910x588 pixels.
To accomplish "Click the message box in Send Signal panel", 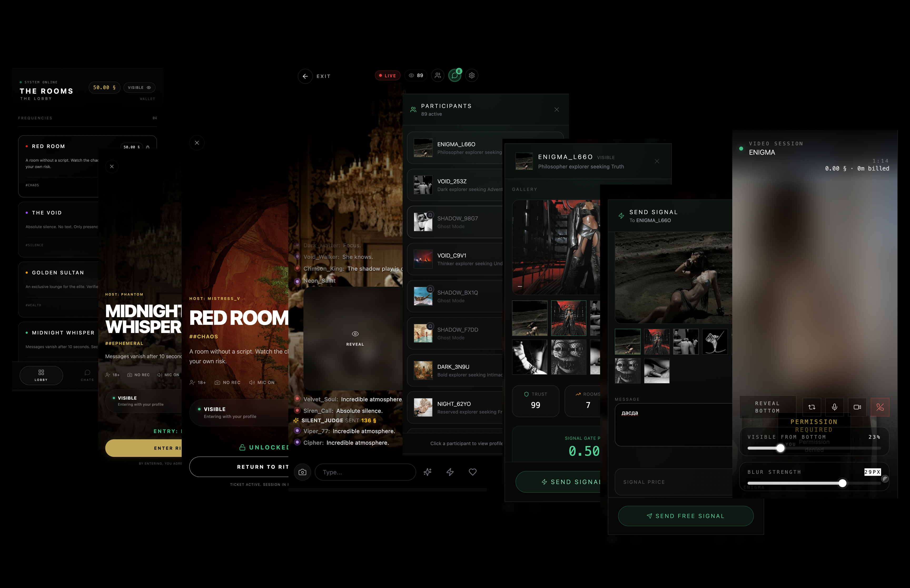I will coord(674,425).
